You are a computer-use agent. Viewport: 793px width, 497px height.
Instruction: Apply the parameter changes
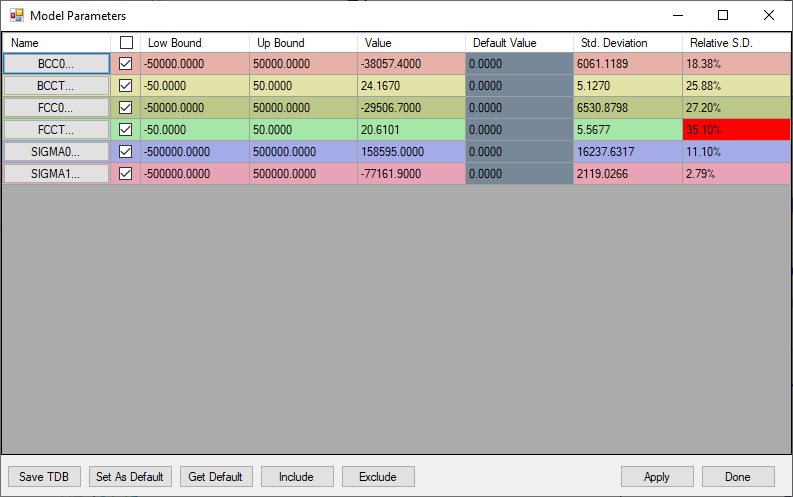tap(657, 477)
